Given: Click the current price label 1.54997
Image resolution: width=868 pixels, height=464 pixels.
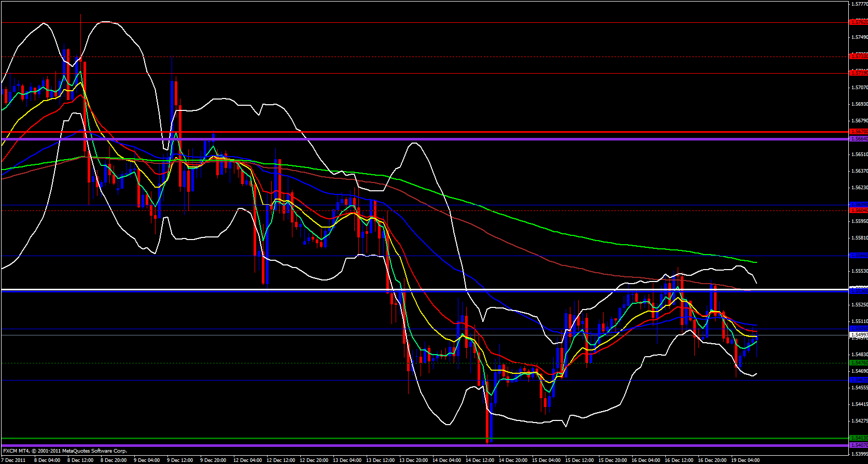Looking at the screenshot, I should pyautogui.click(x=858, y=335).
